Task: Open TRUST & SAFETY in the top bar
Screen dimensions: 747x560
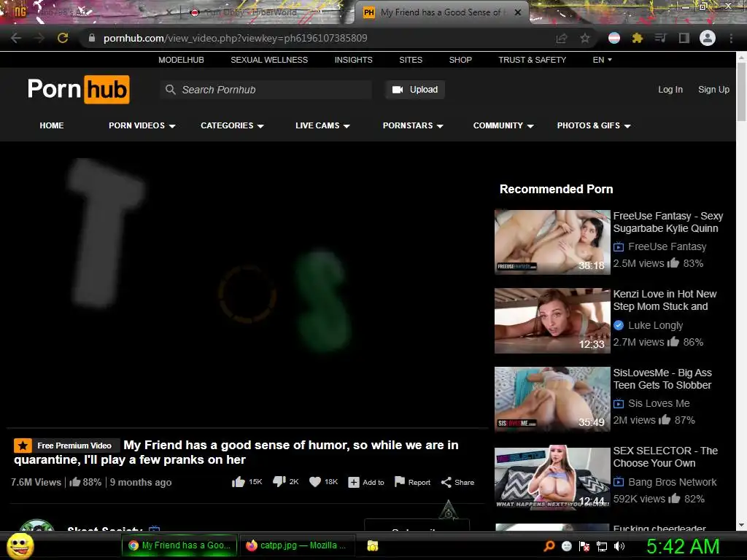Action: tap(532, 60)
